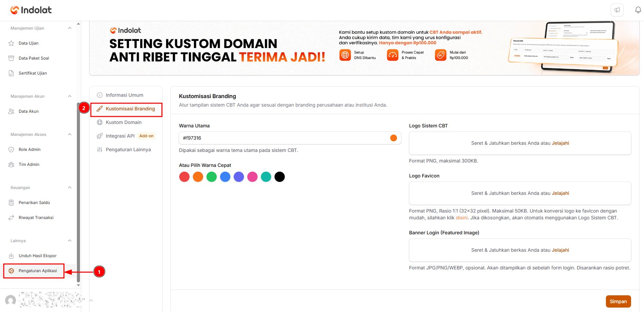The width and height of the screenshot is (644, 312).
Task: Open the color picker swatch in Warna Utama
Action: point(394,138)
